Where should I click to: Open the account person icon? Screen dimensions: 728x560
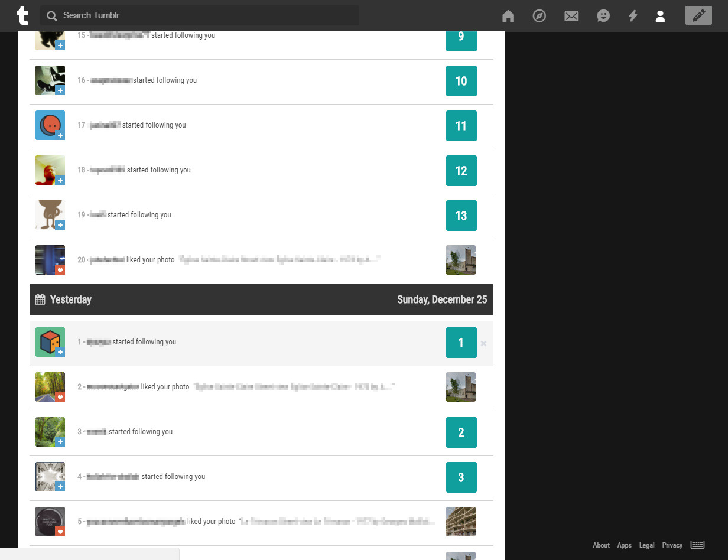661,16
